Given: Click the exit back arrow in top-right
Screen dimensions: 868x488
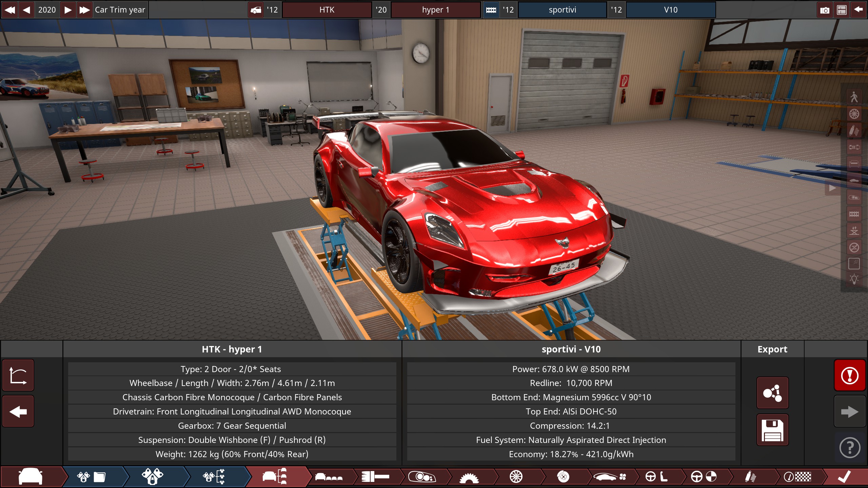Looking at the screenshot, I should click(x=858, y=10).
